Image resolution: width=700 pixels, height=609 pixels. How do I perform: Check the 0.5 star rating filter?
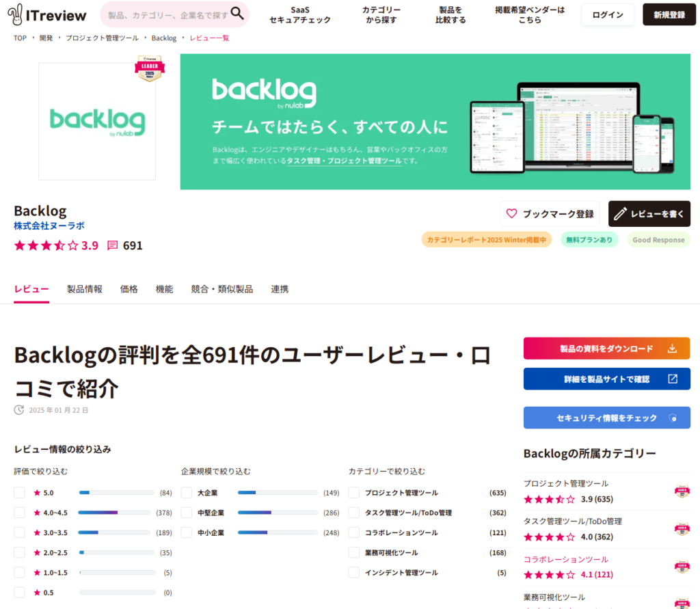[x=20, y=593]
